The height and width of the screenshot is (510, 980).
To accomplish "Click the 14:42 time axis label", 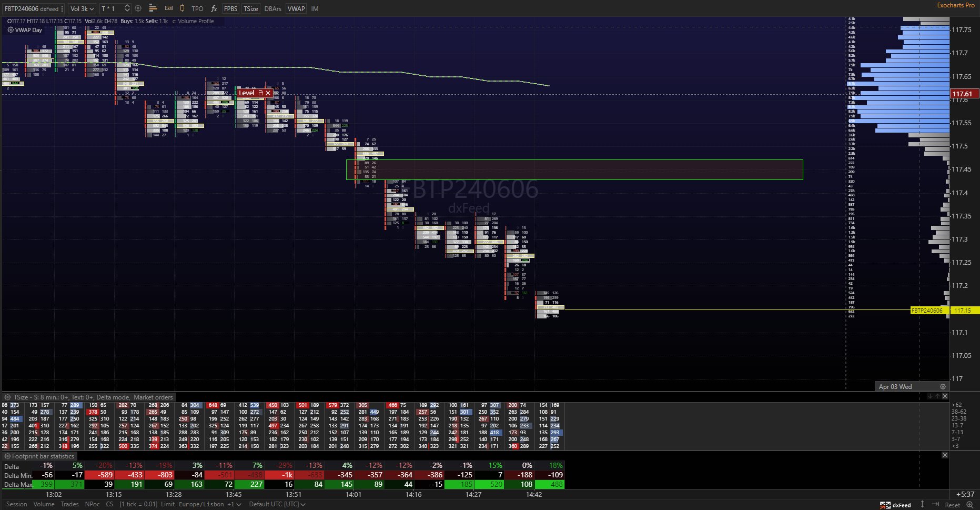I will coord(534,494).
